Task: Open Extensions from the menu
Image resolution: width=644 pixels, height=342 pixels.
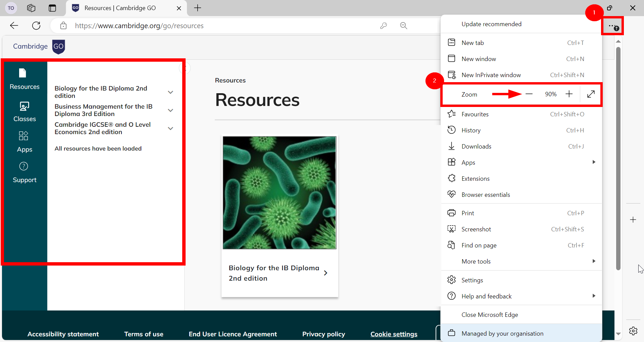Action: click(x=521, y=178)
